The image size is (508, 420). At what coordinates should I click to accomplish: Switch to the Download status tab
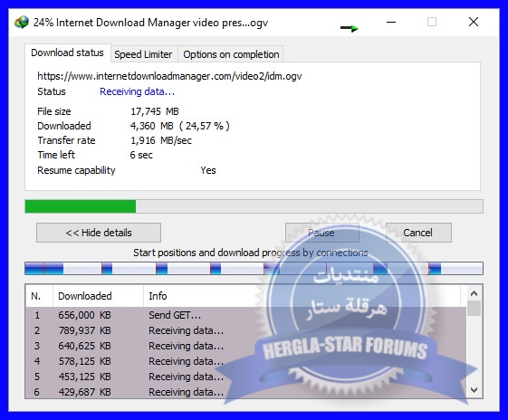point(67,52)
